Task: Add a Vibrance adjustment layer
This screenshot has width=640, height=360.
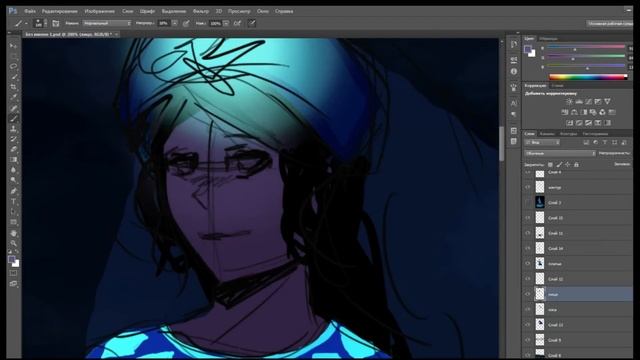Action: [607, 102]
